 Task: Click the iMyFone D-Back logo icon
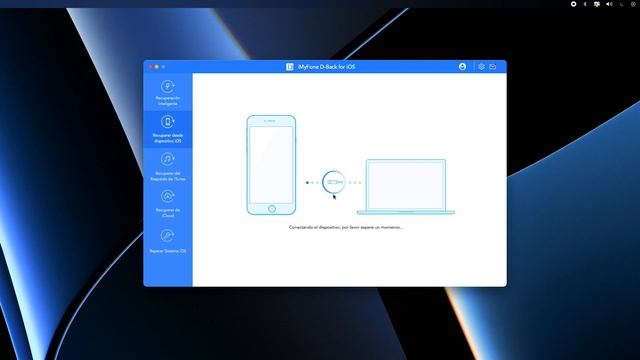point(290,67)
